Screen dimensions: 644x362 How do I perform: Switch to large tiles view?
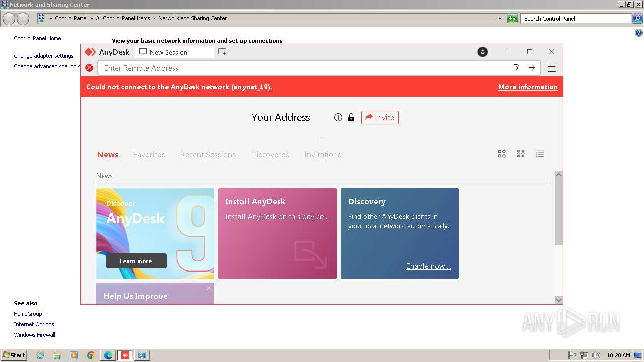click(x=502, y=154)
